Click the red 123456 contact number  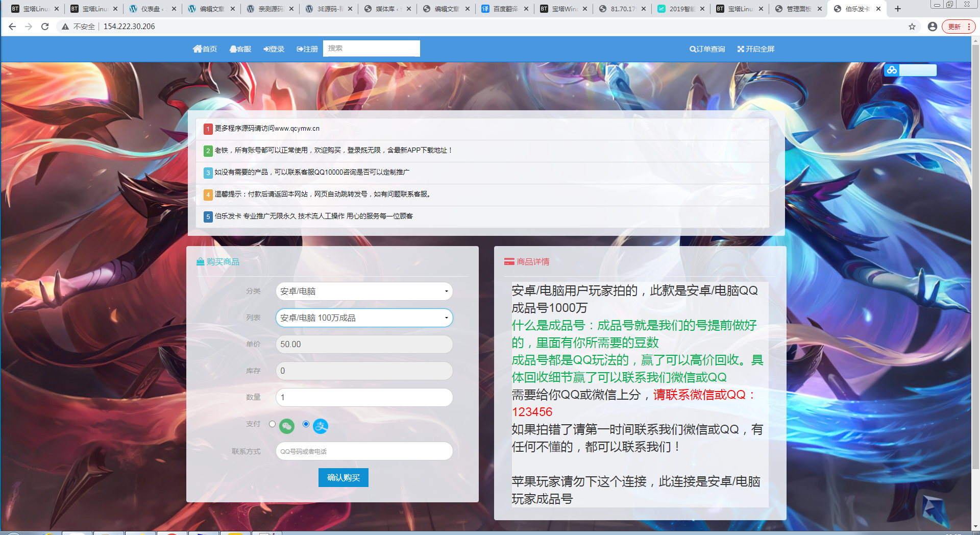(x=532, y=412)
